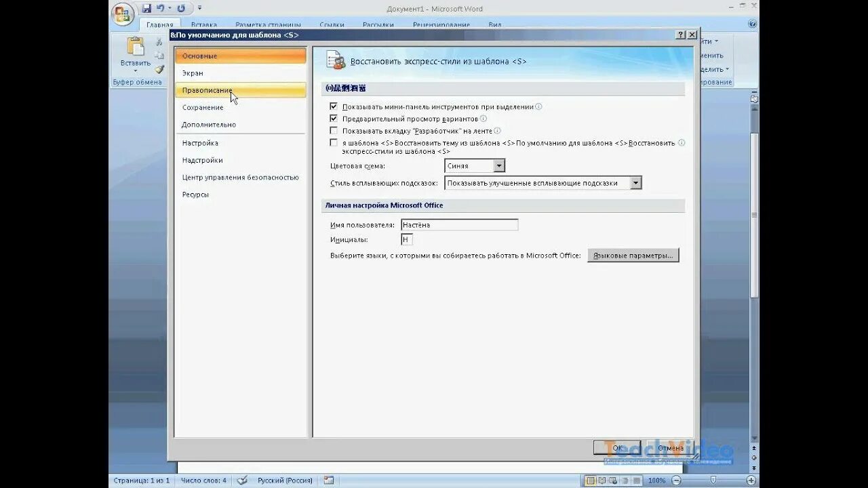The width and height of the screenshot is (868, 488).
Task: Info icon next to mini toolbar option
Action: [x=539, y=106]
